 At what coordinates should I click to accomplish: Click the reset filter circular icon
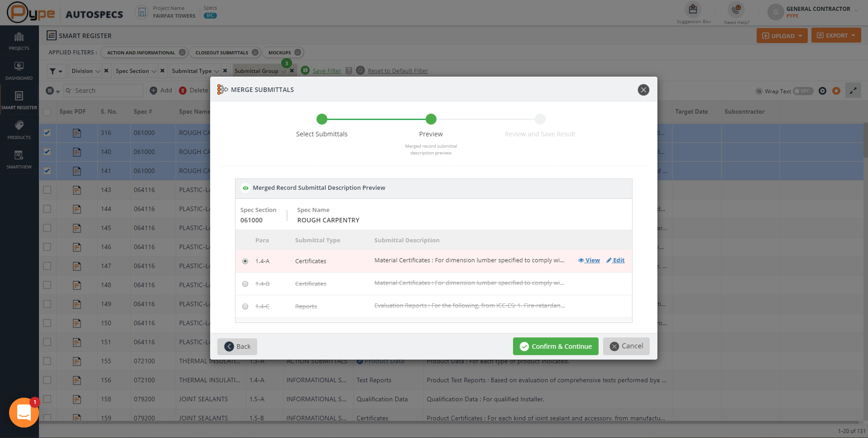tap(360, 70)
